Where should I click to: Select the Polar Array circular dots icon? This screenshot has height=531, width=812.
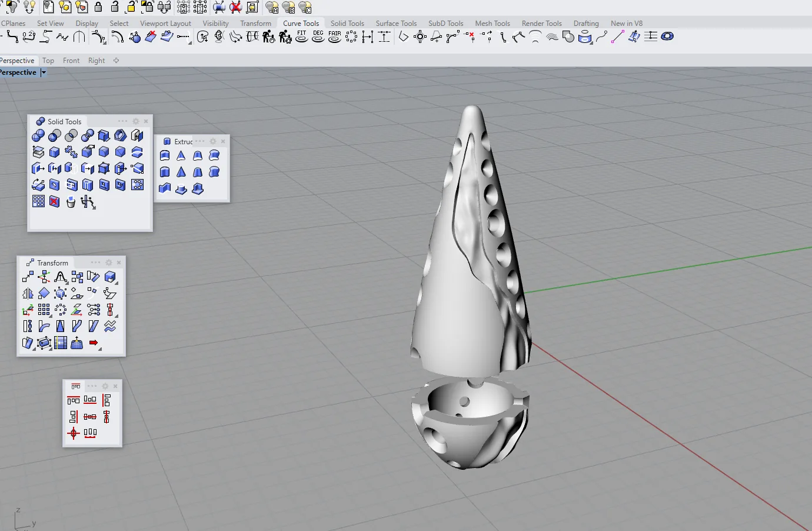click(61, 310)
